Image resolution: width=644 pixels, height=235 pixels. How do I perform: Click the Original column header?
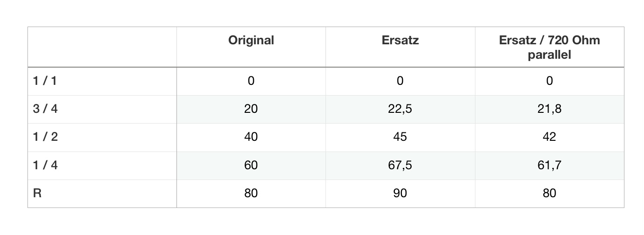(x=251, y=41)
